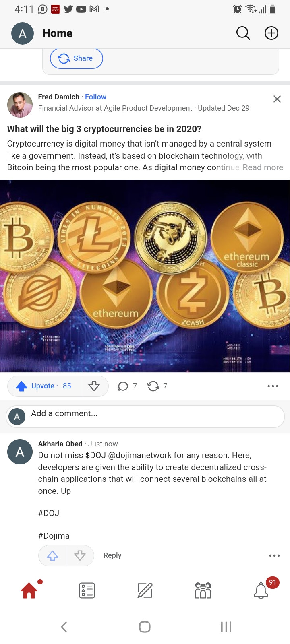Focus the Add a comment field
This screenshot has height=644, width=290.
pyautogui.click(x=145, y=416)
